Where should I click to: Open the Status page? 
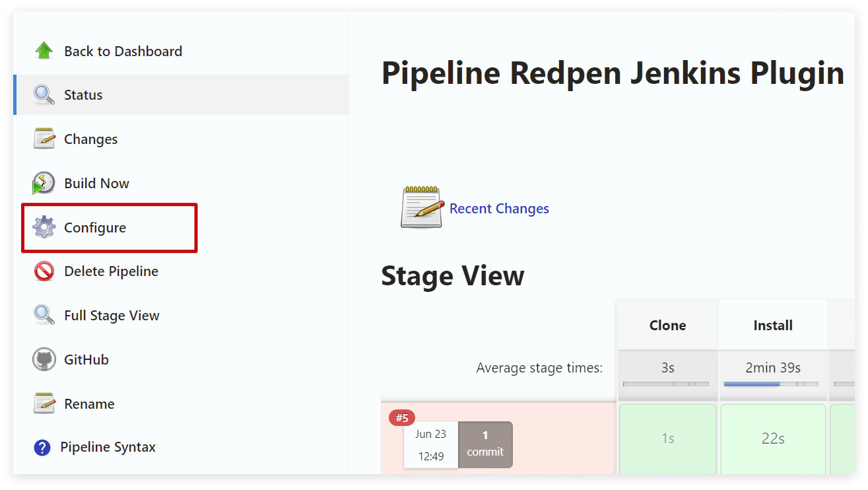coord(83,94)
